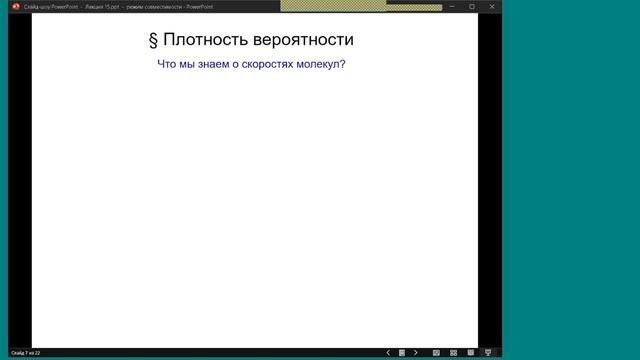Click the subtitle 'Что мы знаем о скоростях молекул?'
This screenshot has width=640, height=360.
point(251,64)
